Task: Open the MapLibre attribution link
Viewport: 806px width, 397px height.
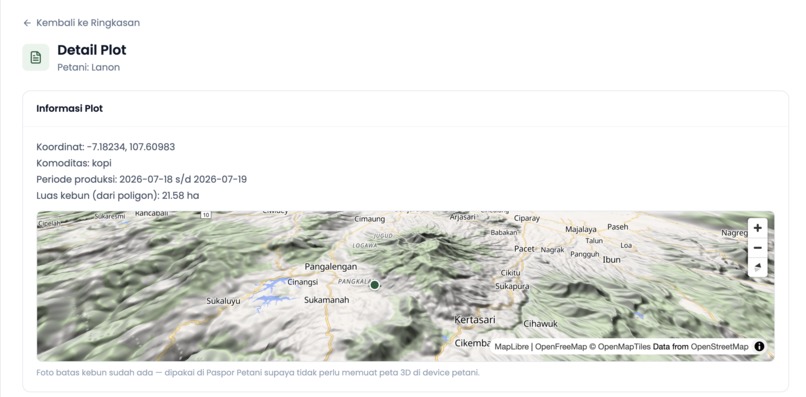Action: coord(511,347)
